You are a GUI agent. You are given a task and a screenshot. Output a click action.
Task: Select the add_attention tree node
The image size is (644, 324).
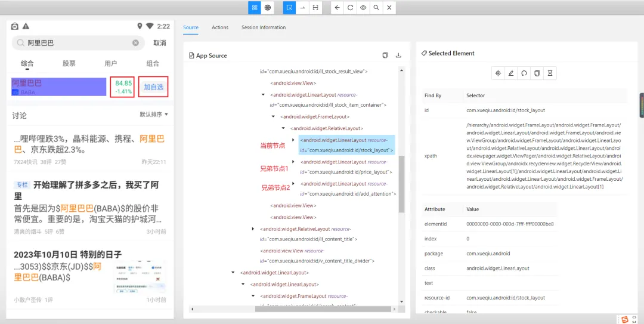(348, 189)
